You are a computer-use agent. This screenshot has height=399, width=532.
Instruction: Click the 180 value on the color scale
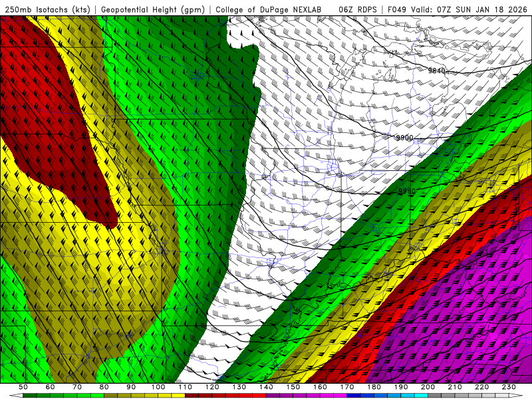pos(374,387)
